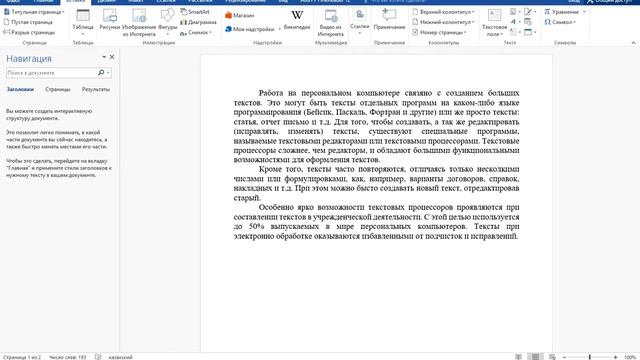Select the Заголовки navigation tab
Image resolution: width=640 pixels, height=360 pixels.
(20, 89)
